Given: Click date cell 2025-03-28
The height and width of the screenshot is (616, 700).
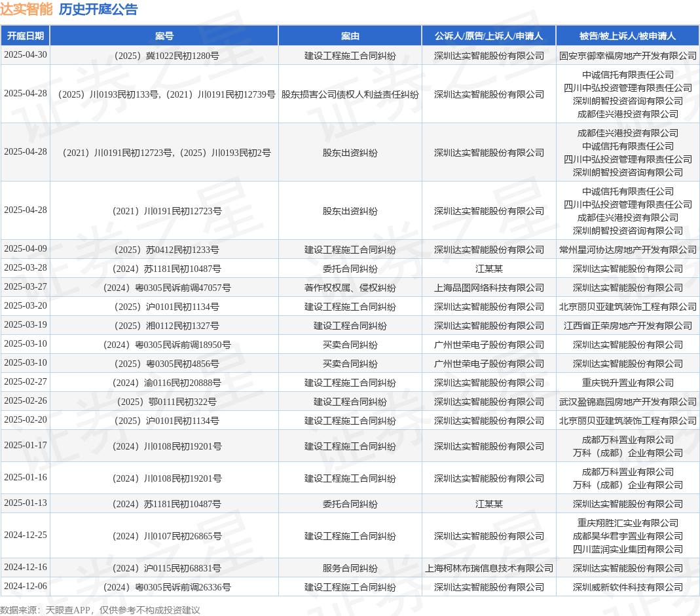Looking at the screenshot, I should click(26, 267).
